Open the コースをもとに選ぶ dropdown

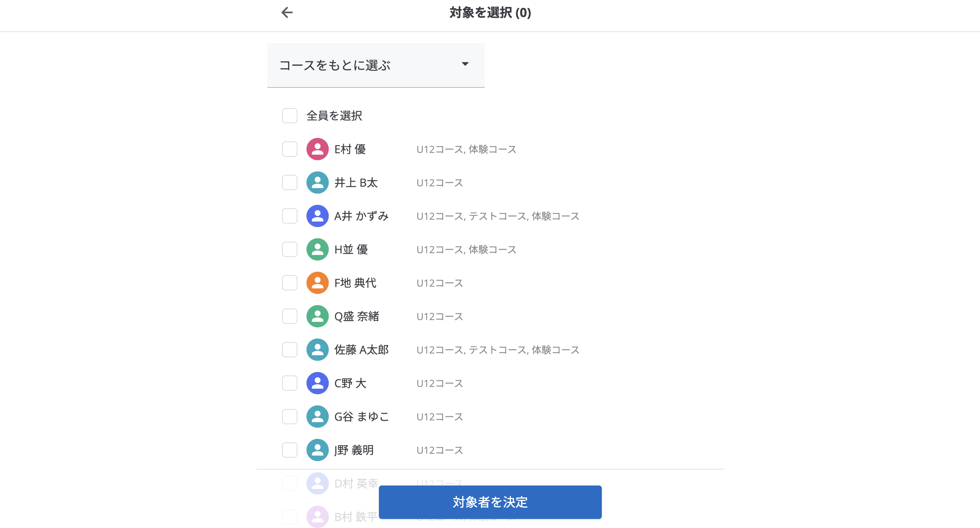[376, 65]
